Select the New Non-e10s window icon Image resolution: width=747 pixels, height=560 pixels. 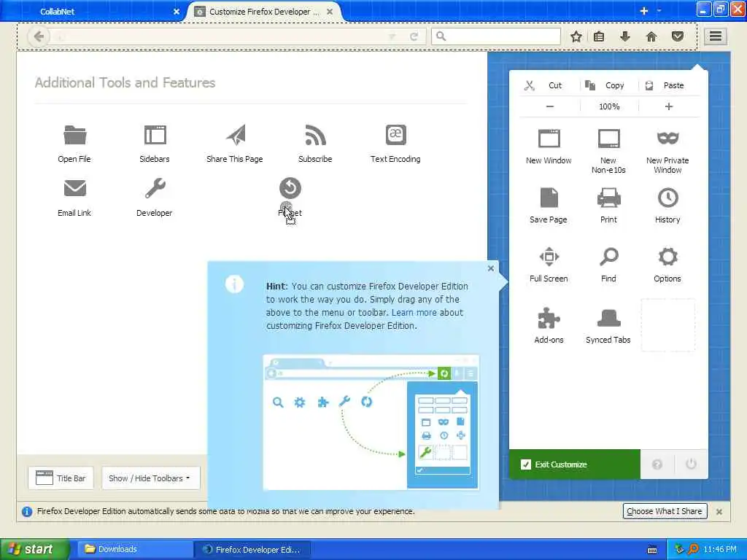609,139
